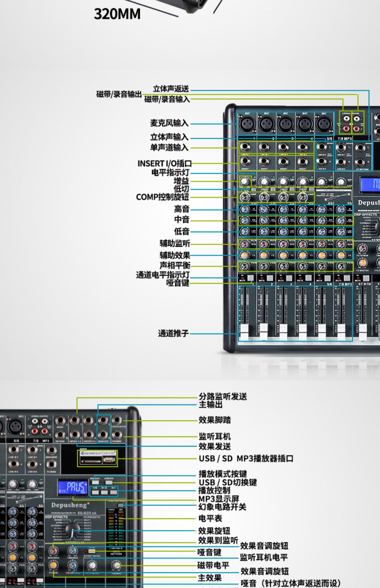Select the INSERT I/O插口 label
The image size is (380, 588).
click(165, 164)
